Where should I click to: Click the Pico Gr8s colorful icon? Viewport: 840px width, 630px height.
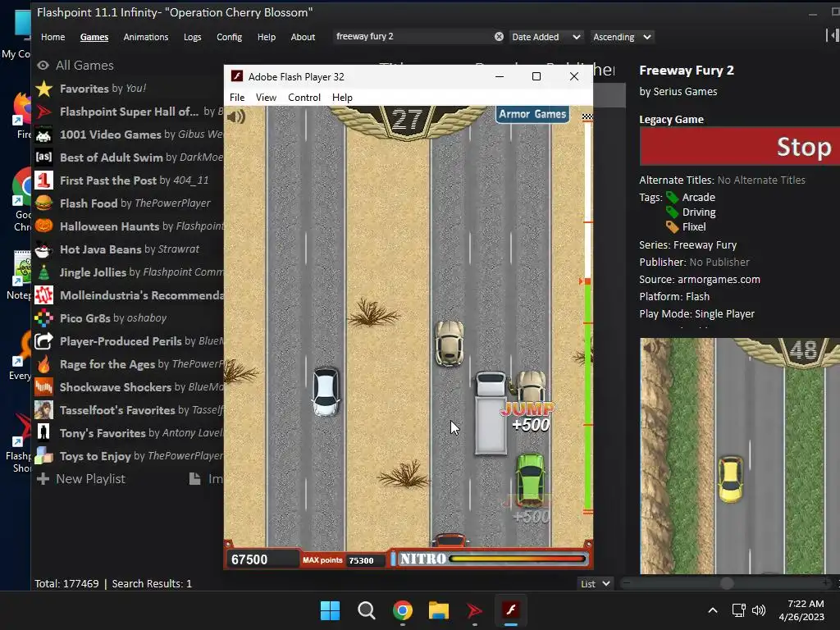(x=44, y=318)
